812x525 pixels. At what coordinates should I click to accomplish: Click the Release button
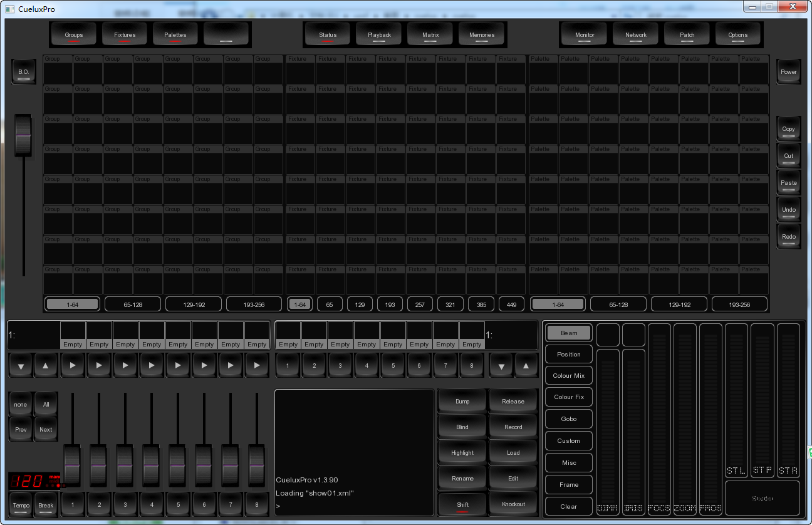[513, 401]
